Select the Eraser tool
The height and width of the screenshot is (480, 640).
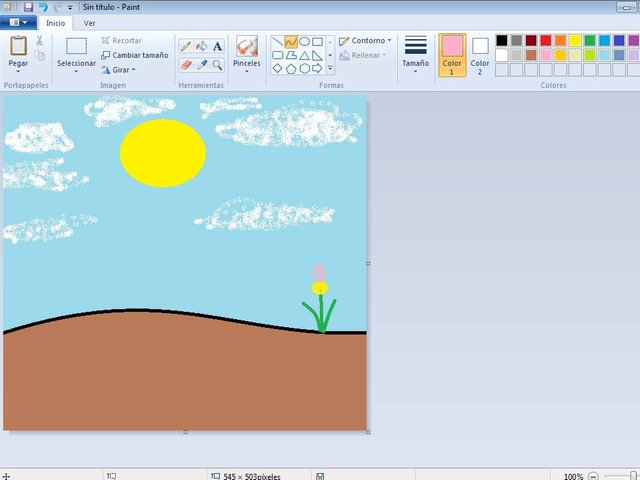pos(186,65)
